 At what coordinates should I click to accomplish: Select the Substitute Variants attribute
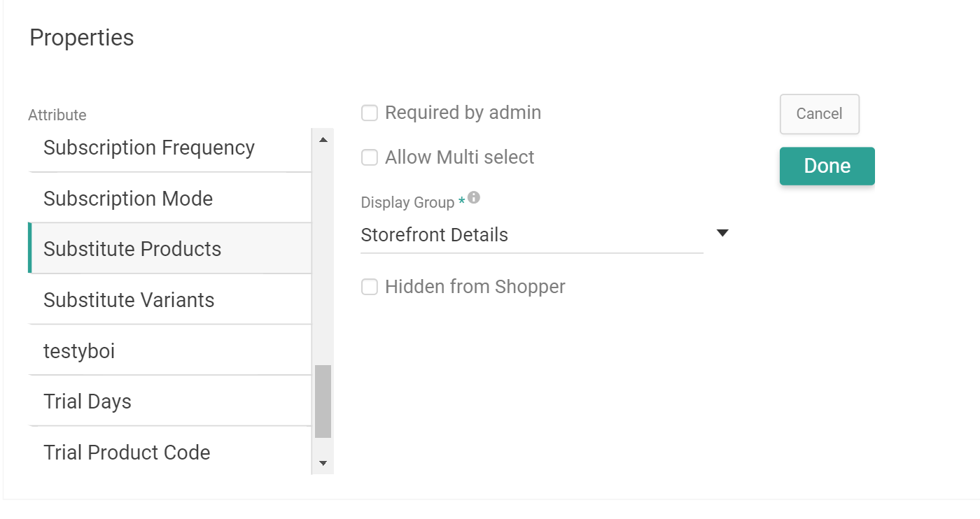[129, 300]
